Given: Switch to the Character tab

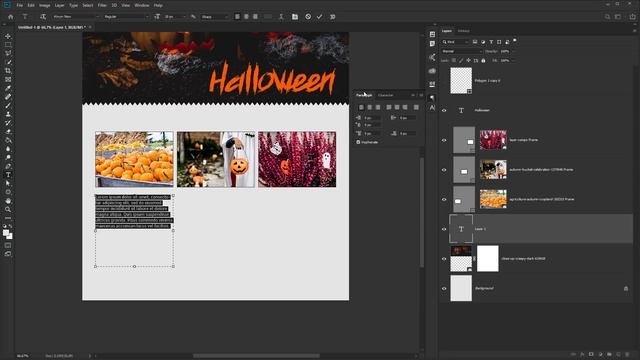Looking at the screenshot, I should [386, 95].
